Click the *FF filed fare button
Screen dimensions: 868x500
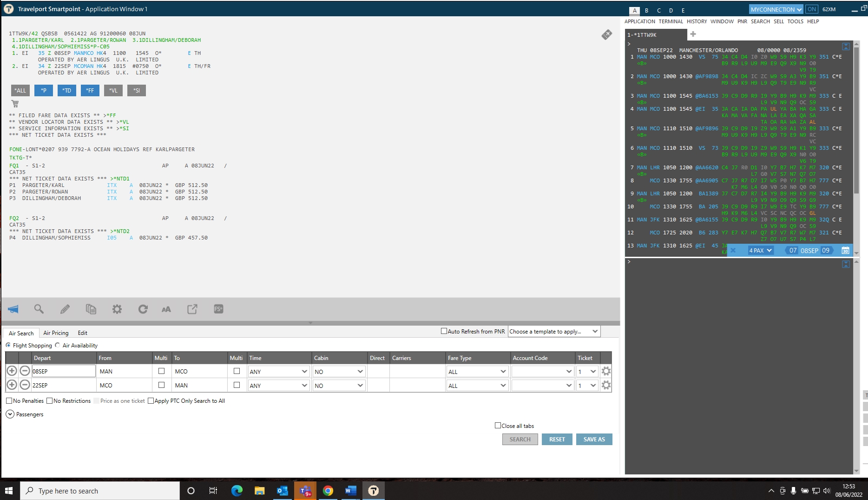coord(90,90)
